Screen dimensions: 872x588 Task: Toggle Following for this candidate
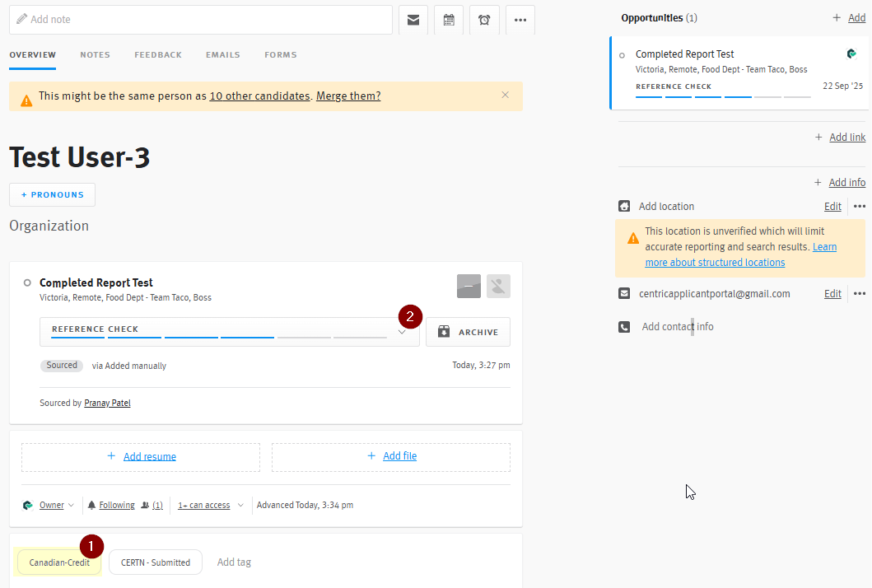click(116, 505)
